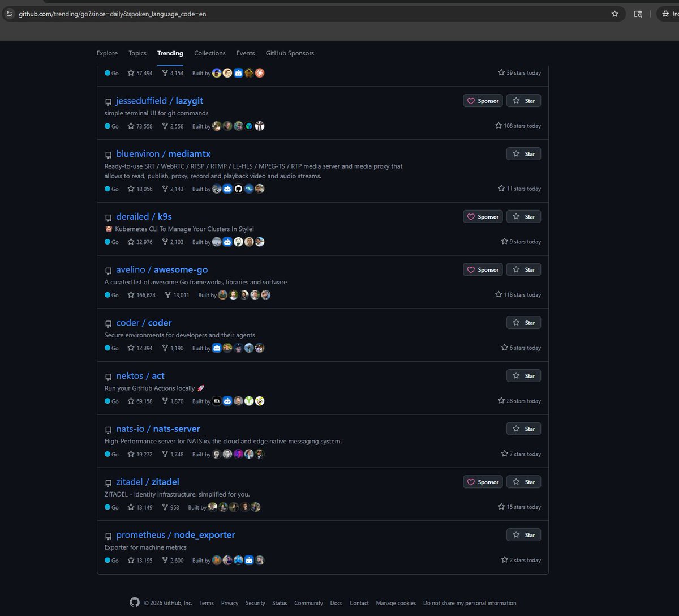Open forks count 4,154 in top row
The image size is (679, 616).
click(x=173, y=73)
